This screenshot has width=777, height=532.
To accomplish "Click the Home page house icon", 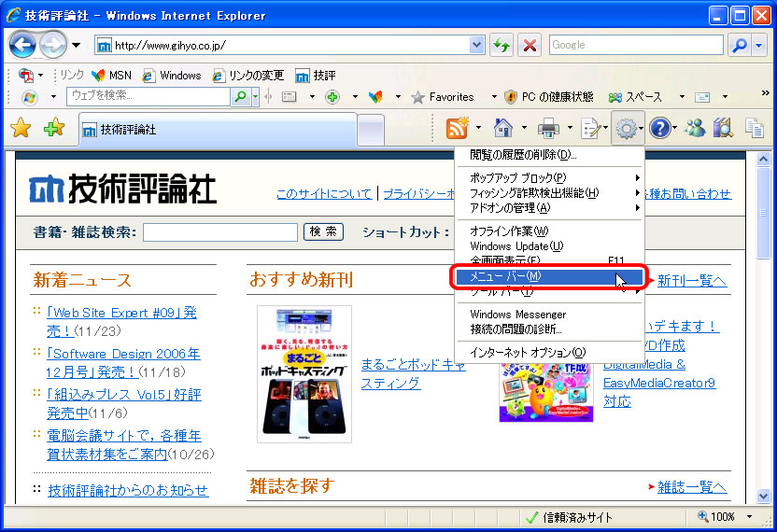I will (x=503, y=128).
